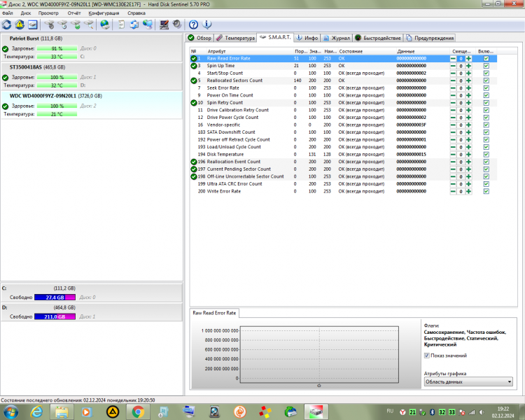Toggle enable checkbox for Reallocated Sectors Count

(486, 80)
